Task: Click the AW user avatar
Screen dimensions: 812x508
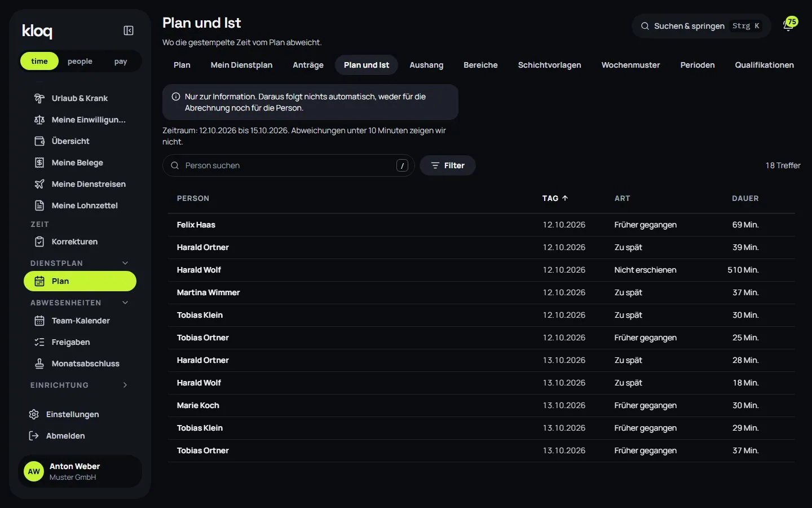Action: click(x=34, y=471)
